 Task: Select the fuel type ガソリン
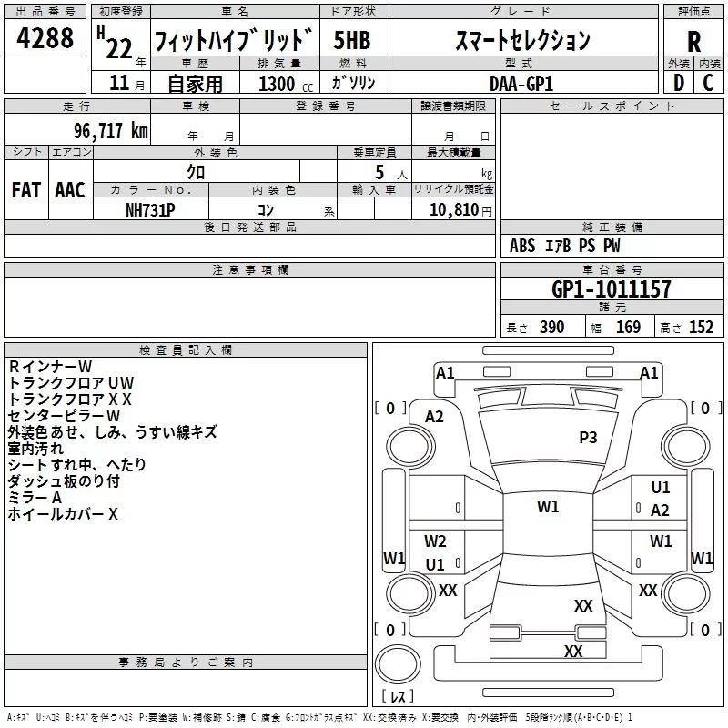click(x=353, y=83)
